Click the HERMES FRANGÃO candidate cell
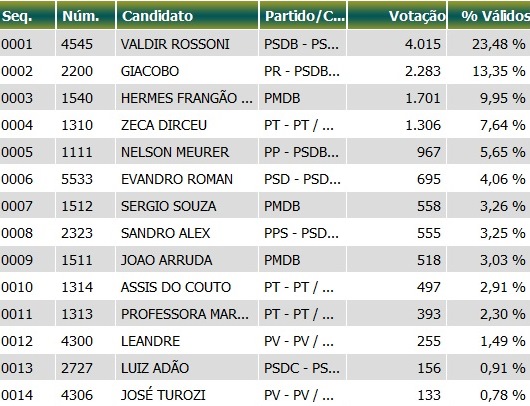Screen dimensions: 530x406 tap(187, 98)
